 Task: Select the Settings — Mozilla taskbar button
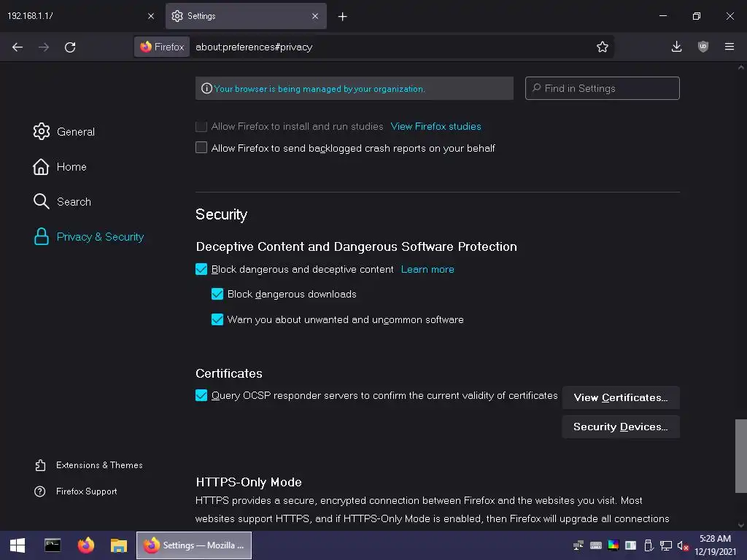coord(194,545)
